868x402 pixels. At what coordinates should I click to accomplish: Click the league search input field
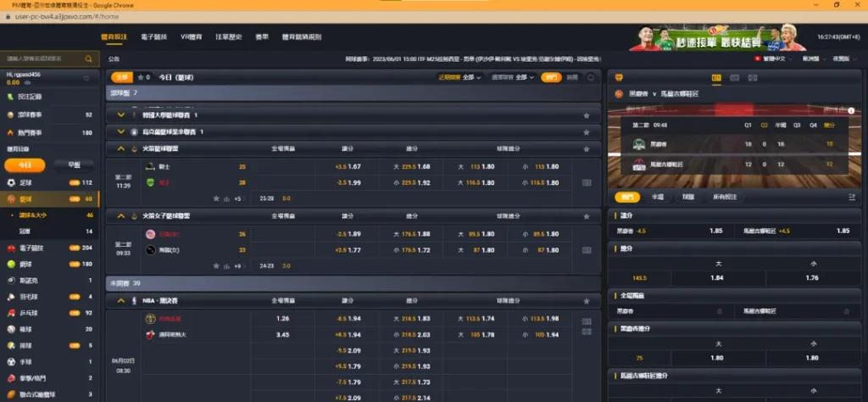click(x=44, y=59)
